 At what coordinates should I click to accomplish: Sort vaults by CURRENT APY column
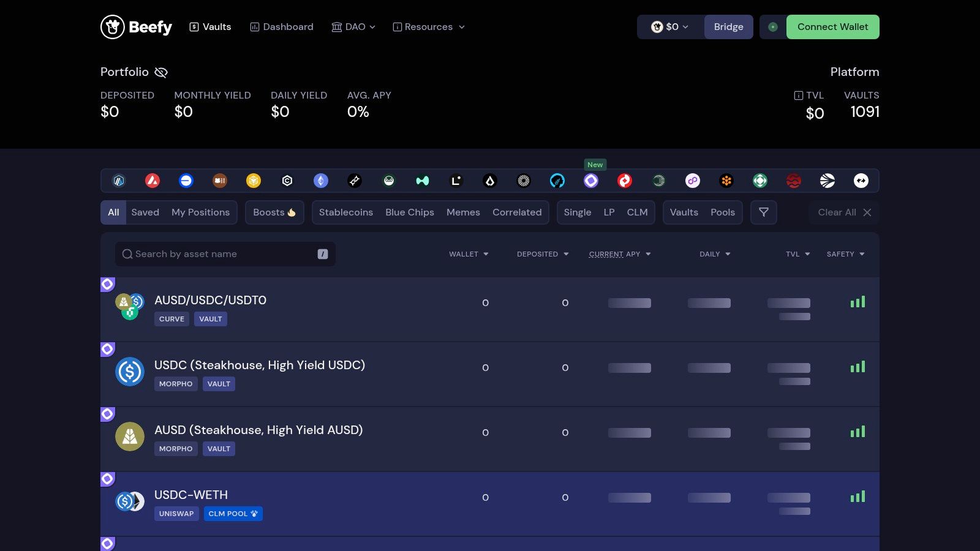619,254
